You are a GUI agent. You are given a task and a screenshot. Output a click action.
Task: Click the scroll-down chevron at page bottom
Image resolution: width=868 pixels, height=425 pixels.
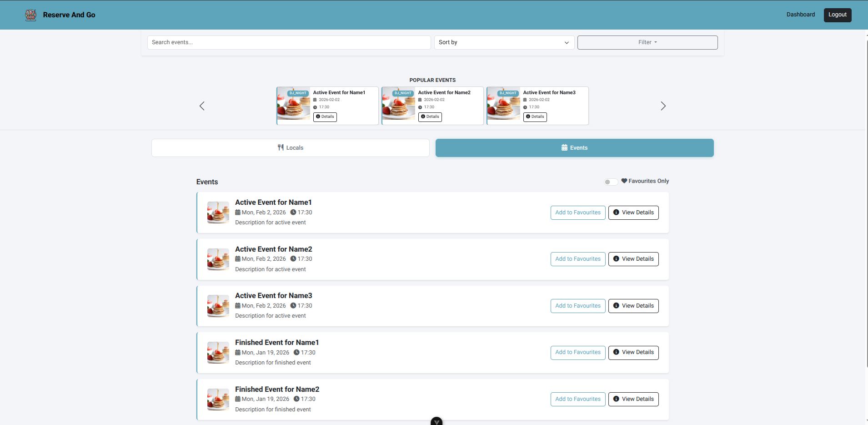(x=437, y=421)
